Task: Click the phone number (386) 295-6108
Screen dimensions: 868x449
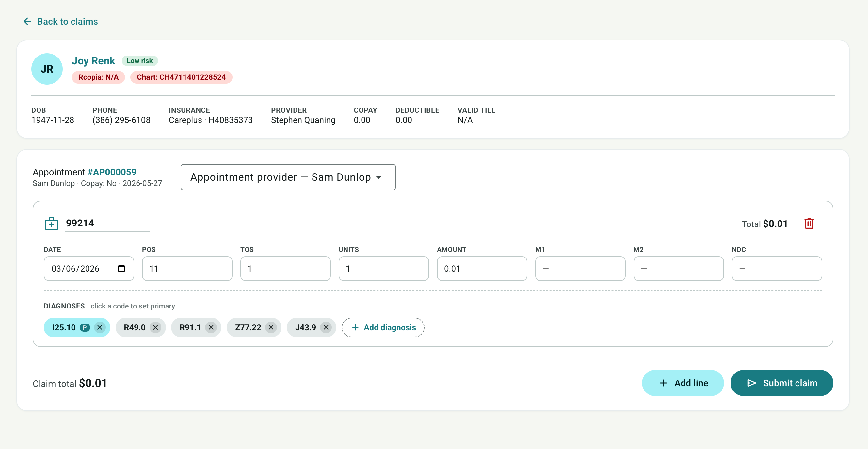Action: [121, 120]
